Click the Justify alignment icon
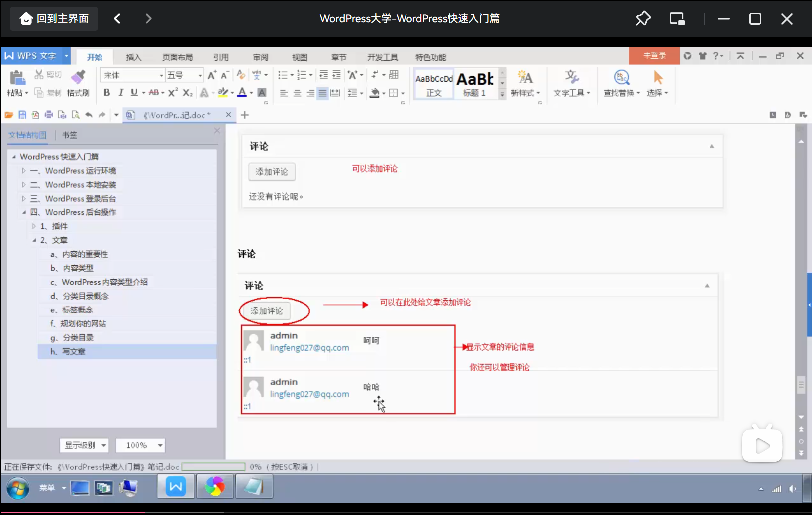Screen dimensions: 812x515 pos(322,93)
